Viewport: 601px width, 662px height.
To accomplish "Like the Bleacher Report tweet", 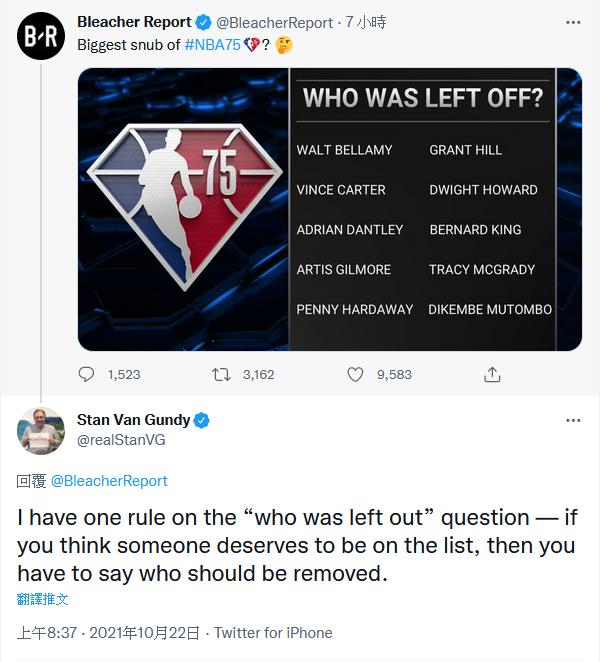I will pos(355,374).
